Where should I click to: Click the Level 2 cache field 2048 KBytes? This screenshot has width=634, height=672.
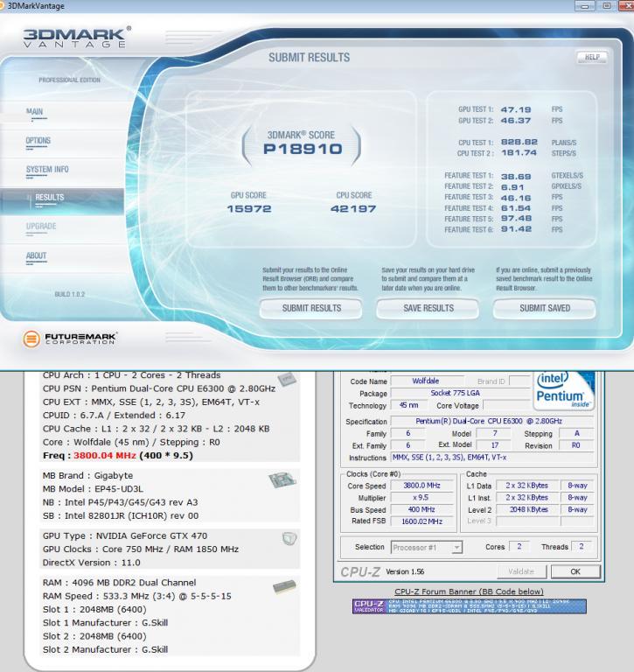pos(528,509)
